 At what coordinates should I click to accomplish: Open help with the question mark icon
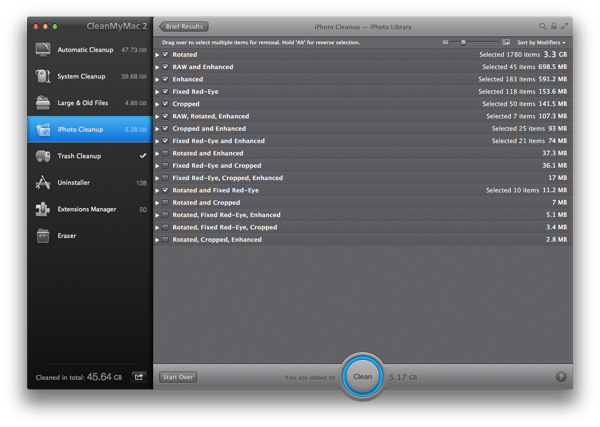[561, 377]
